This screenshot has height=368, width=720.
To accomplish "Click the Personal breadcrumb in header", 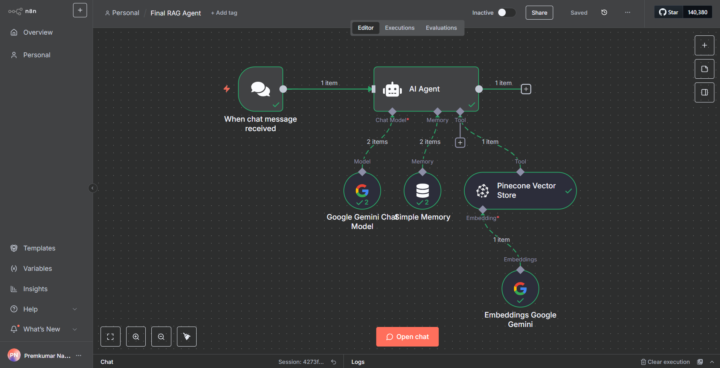I will tap(122, 13).
